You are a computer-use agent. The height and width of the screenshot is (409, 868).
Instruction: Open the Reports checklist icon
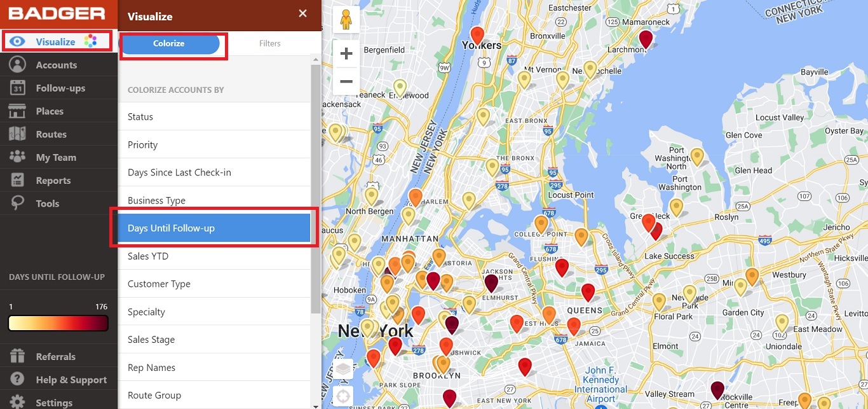coord(17,181)
